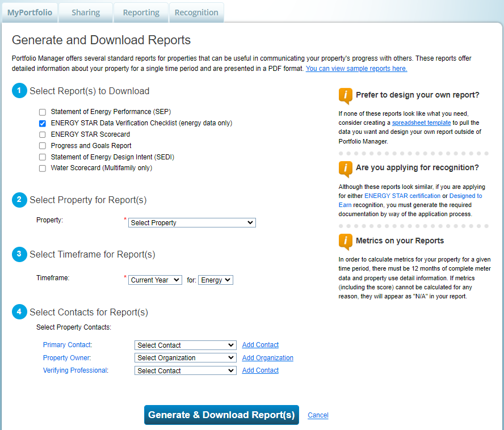The image size is (504, 430).
Task: Open the Property Owner Select Organization dropdown
Action: point(186,358)
